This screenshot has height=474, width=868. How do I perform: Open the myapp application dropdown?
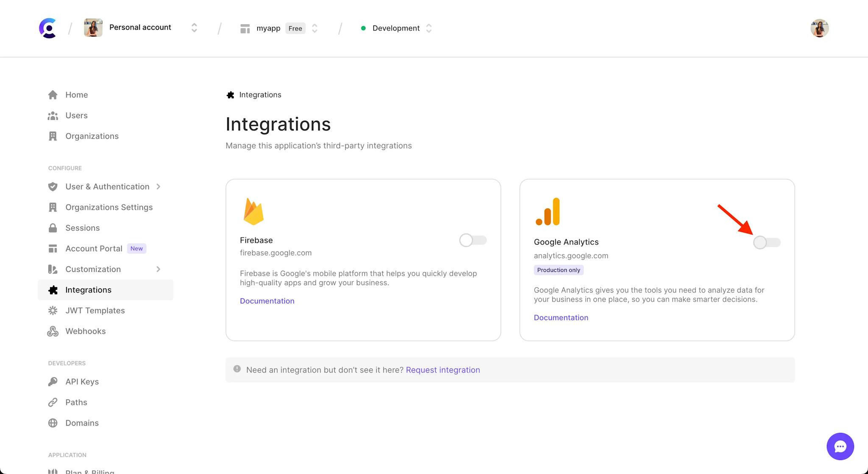315,28
